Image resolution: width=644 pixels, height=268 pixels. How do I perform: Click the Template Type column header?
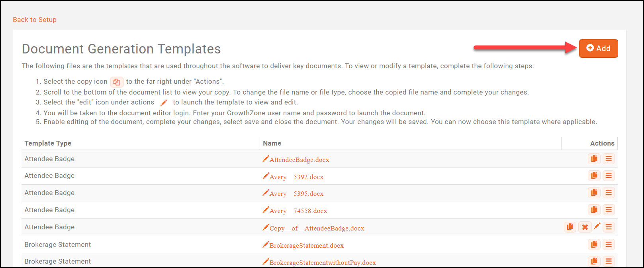[48, 143]
